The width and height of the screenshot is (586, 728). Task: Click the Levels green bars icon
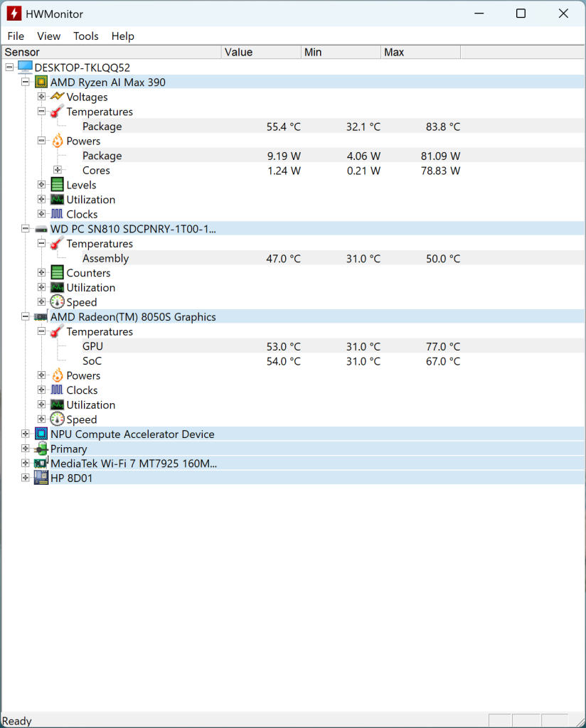(x=57, y=185)
